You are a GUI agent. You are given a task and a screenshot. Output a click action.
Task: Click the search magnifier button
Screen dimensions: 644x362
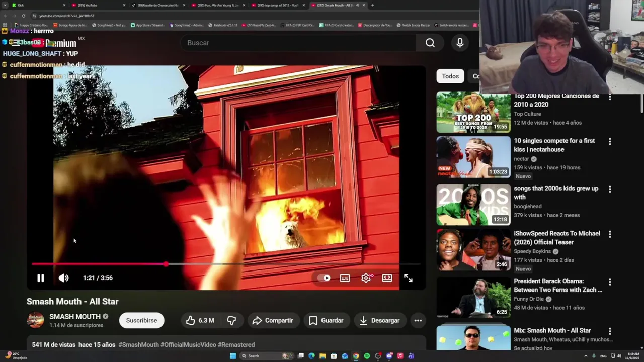pyautogui.click(x=430, y=43)
